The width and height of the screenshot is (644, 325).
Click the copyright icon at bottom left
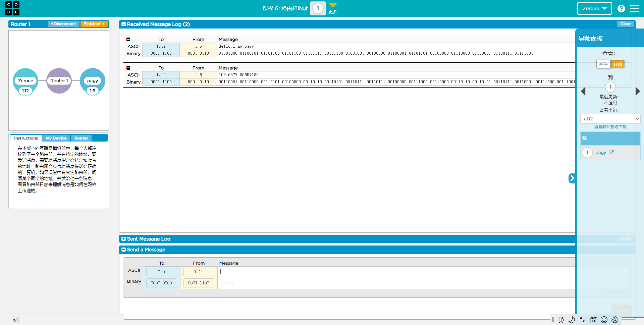click(x=15, y=320)
